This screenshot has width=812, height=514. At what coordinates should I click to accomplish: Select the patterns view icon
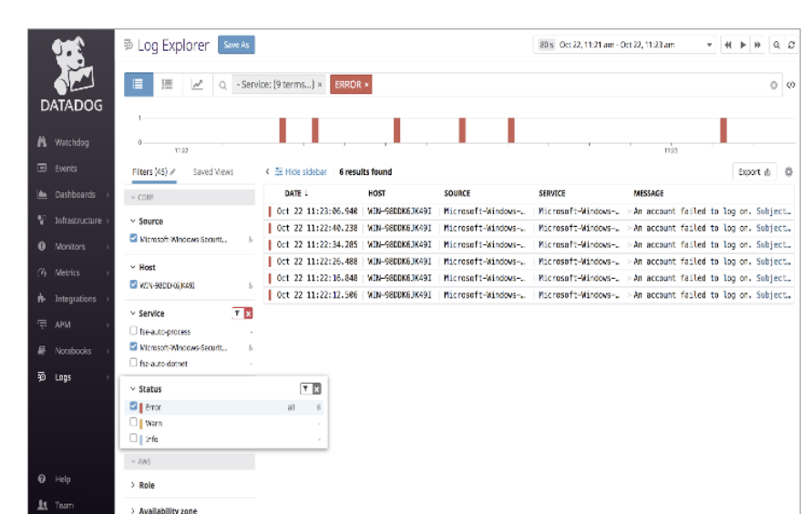pos(168,85)
